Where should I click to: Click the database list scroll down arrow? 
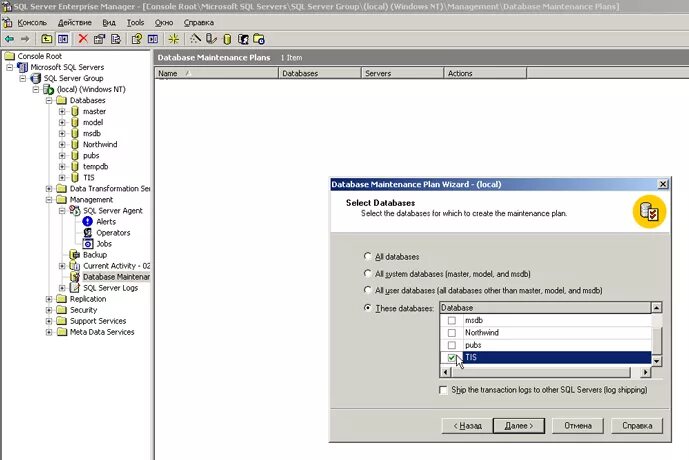pyautogui.click(x=656, y=361)
